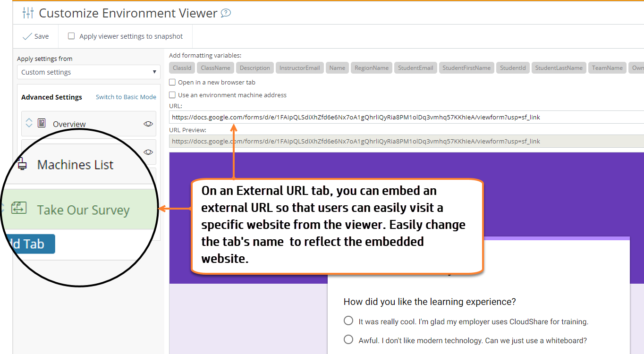The width and height of the screenshot is (644, 354).
Task: Click the reorder chevrons beside Overview
Action: (x=29, y=124)
